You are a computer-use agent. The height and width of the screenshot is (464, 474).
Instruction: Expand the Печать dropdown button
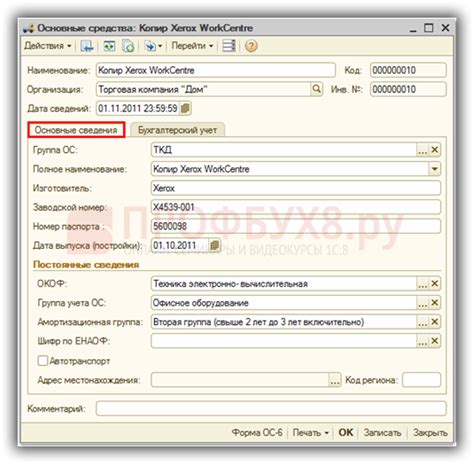[x=310, y=433]
